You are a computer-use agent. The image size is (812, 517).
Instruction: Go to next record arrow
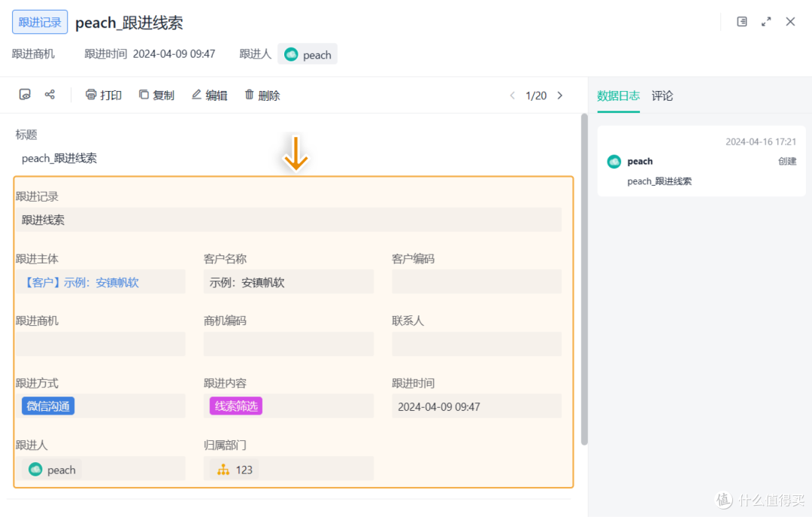560,96
